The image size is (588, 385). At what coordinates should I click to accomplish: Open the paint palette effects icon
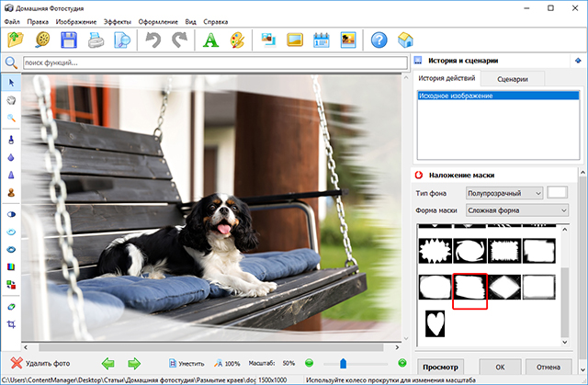click(237, 40)
